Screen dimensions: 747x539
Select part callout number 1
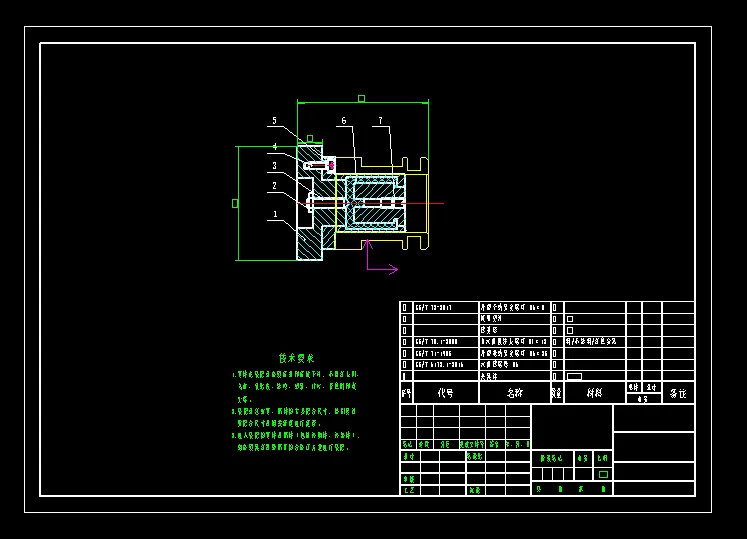[x=275, y=214]
